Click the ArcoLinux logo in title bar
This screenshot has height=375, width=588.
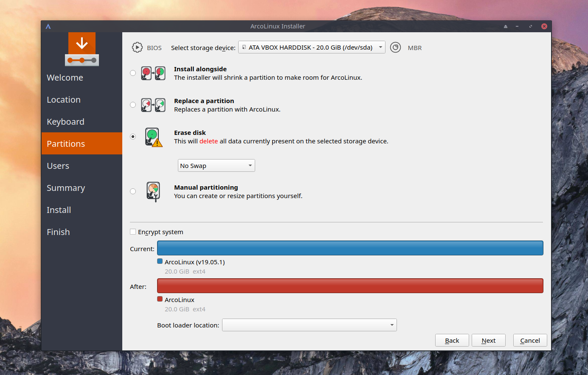coord(48,26)
